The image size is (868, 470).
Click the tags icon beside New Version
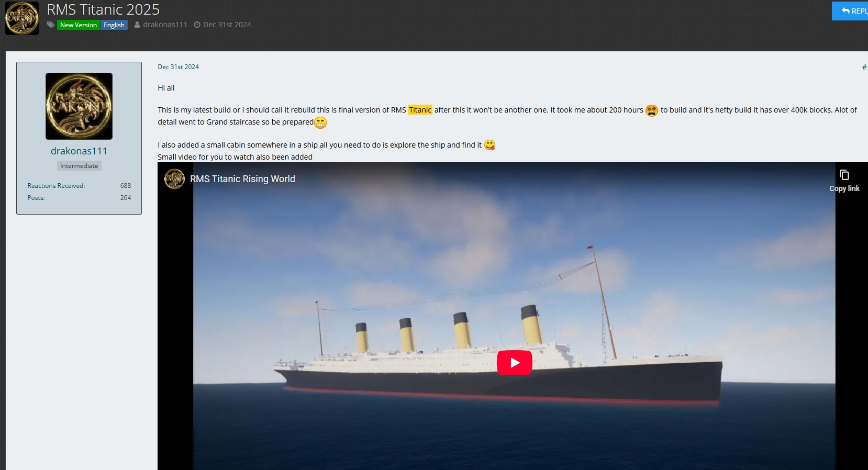pos(51,25)
